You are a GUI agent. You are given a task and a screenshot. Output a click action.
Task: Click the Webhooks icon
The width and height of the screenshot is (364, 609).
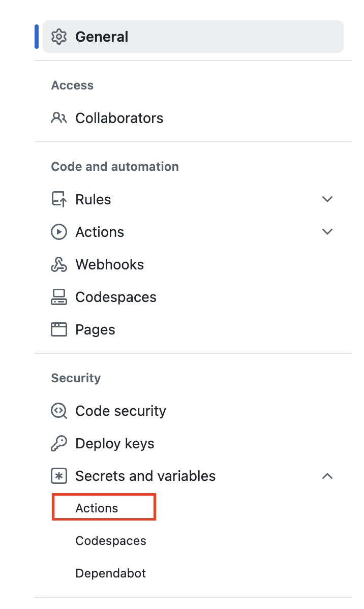[x=59, y=264]
